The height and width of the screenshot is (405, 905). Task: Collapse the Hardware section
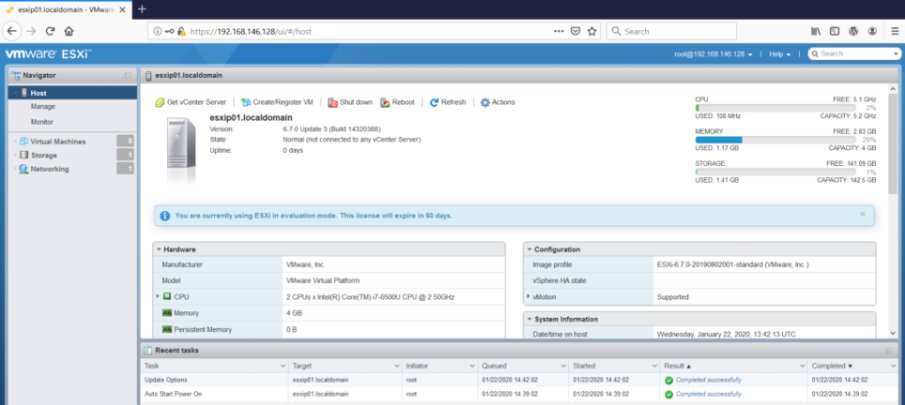click(159, 250)
